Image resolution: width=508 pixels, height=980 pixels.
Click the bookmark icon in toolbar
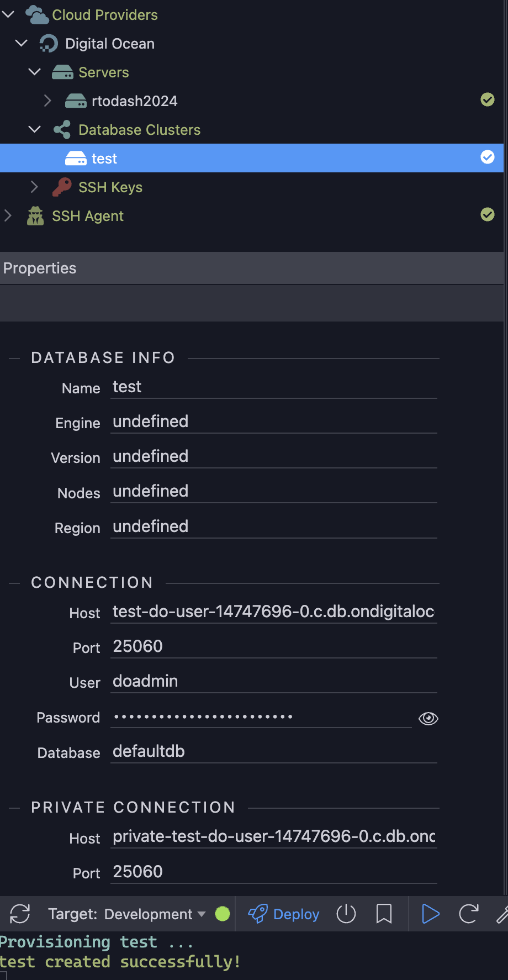pyautogui.click(x=384, y=914)
